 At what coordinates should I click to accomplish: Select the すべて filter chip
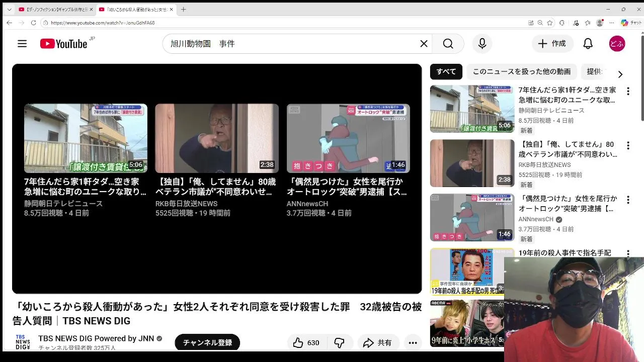click(446, 72)
